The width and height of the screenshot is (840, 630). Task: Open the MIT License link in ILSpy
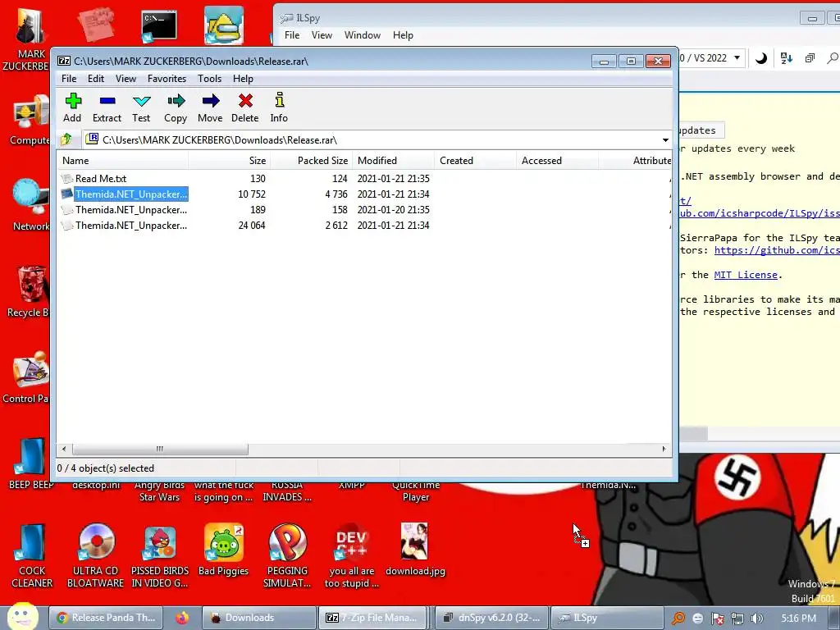point(746,275)
